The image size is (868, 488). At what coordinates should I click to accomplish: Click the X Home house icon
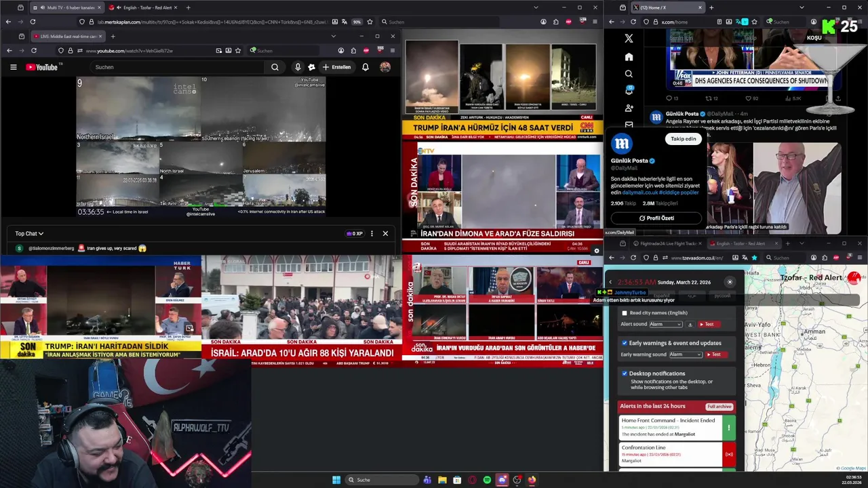[629, 57]
